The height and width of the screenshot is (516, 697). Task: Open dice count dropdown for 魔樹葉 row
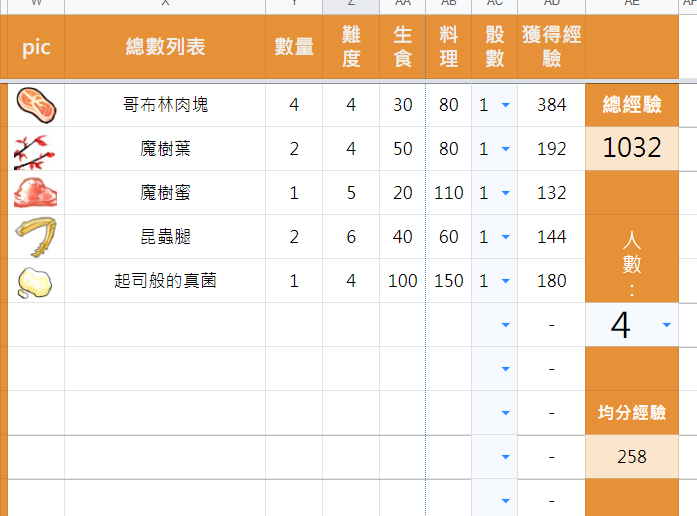click(505, 149)
